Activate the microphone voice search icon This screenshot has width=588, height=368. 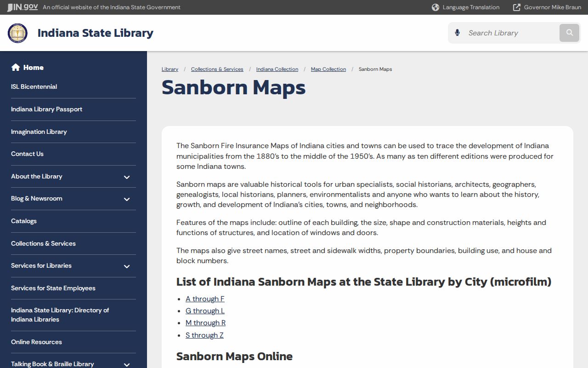pos(457,33)
